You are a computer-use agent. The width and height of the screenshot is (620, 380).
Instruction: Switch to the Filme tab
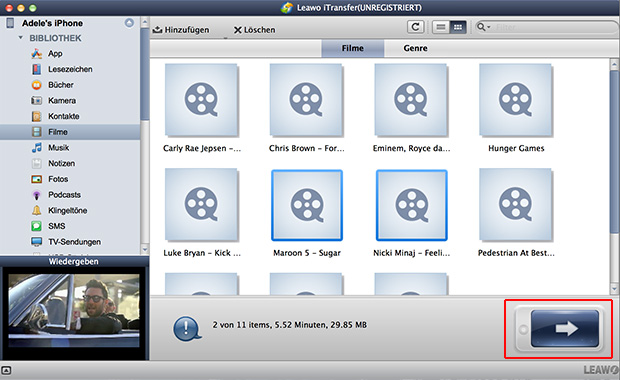(x=353, y=48)
